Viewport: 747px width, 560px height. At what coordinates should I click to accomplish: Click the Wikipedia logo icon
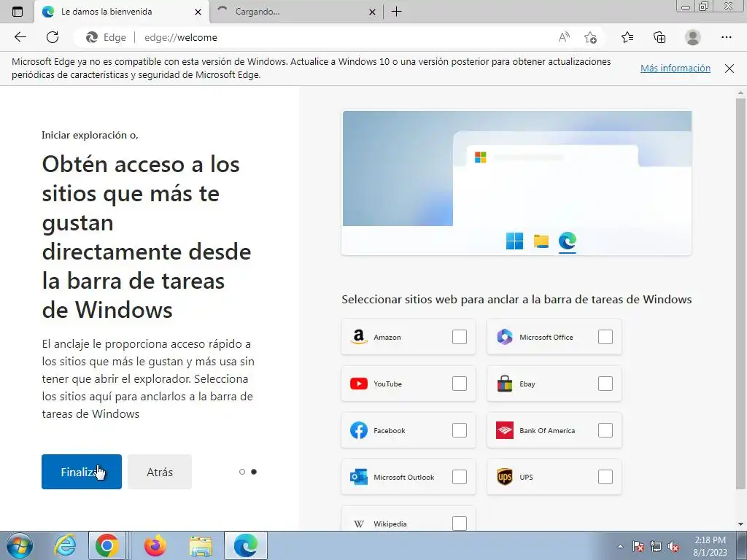click(x=359, y=524)
